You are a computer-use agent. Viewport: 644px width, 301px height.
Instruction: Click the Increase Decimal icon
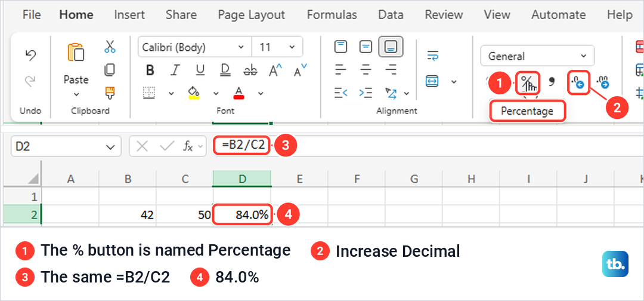[578, 82]
